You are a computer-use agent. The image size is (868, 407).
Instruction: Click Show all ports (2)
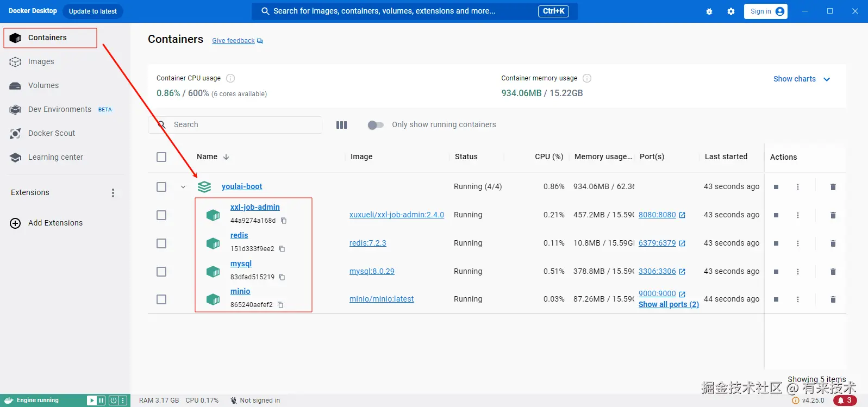coord(669,304)
